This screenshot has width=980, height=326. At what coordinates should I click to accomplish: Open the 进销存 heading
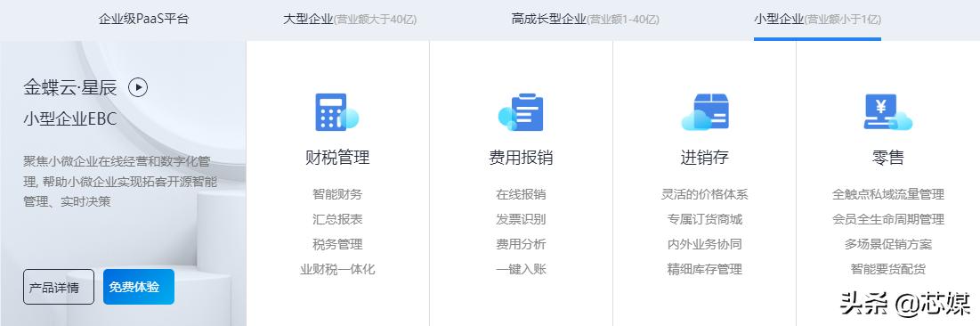(704, 157)
